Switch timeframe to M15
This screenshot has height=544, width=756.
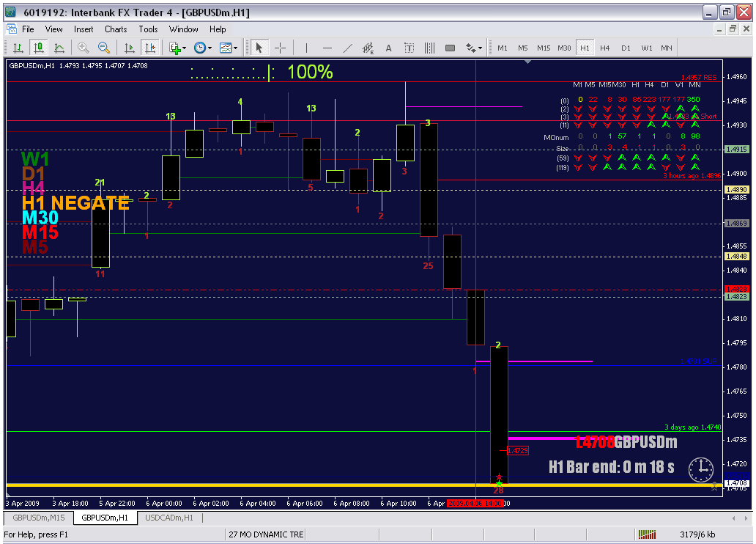[544, 48]
